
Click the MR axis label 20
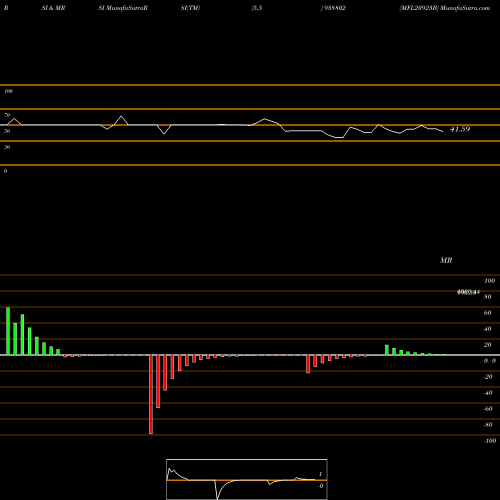(487, 345)
